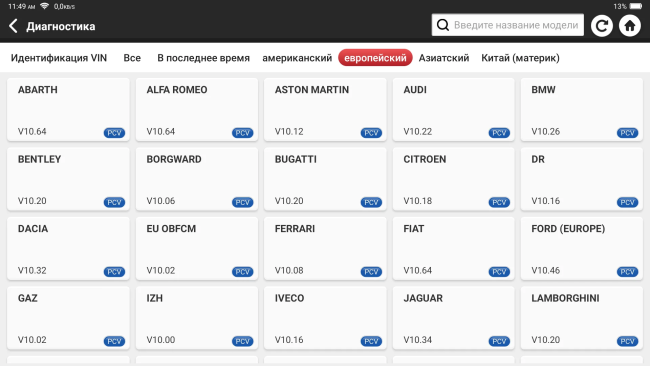The height and width of the screenshot is (366, 650).
Task: Click version V10.22 on the AUDI card
Action: coord(417,131)
